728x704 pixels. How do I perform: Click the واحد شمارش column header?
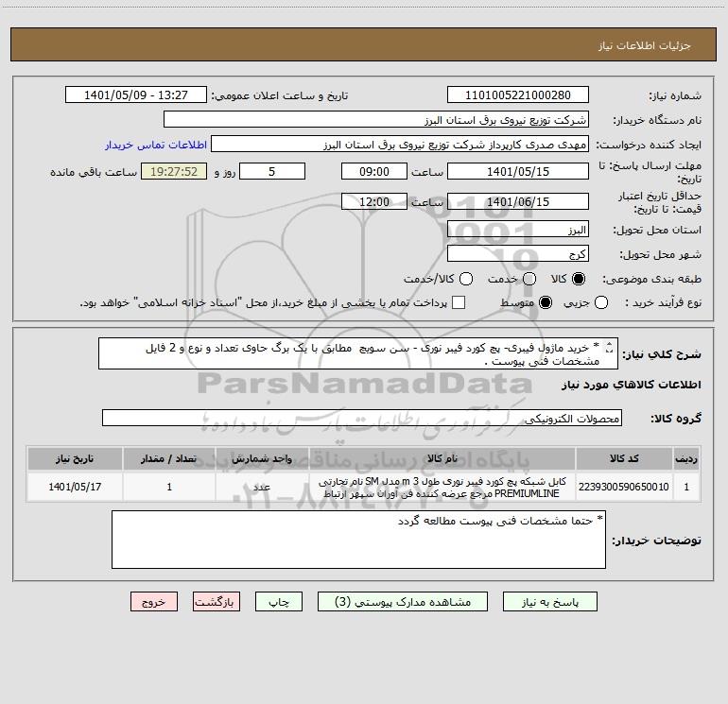coord(262,459)
